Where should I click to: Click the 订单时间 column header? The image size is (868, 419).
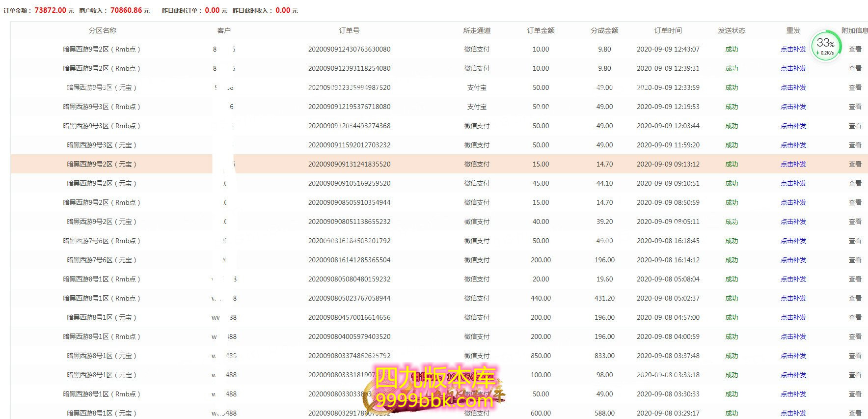tap(668, 30)
